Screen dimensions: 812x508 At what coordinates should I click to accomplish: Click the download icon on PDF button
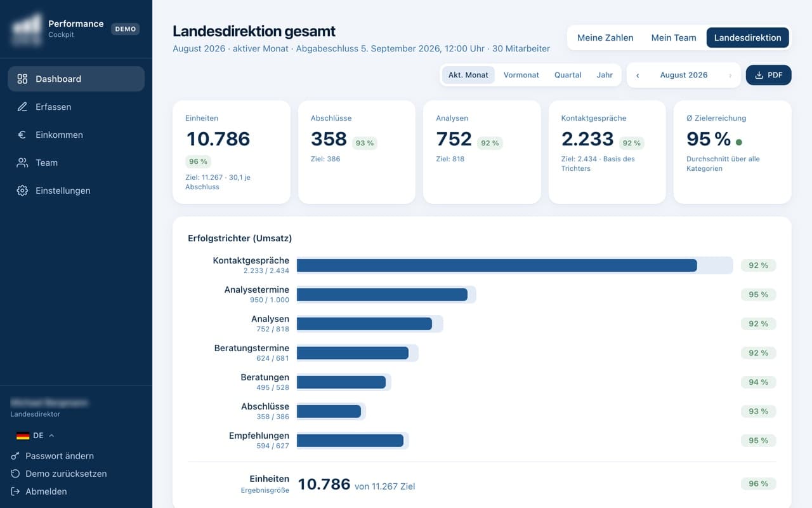759,75
